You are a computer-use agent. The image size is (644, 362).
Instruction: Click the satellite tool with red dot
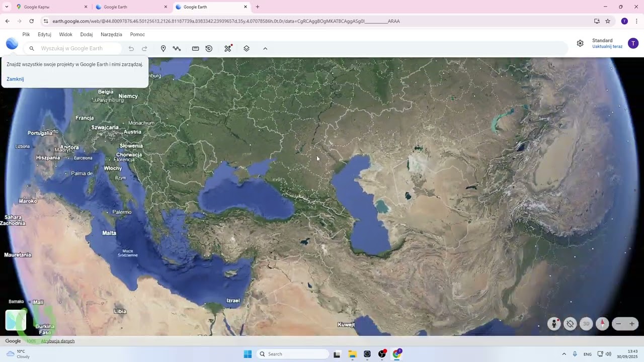coord(228,48)
